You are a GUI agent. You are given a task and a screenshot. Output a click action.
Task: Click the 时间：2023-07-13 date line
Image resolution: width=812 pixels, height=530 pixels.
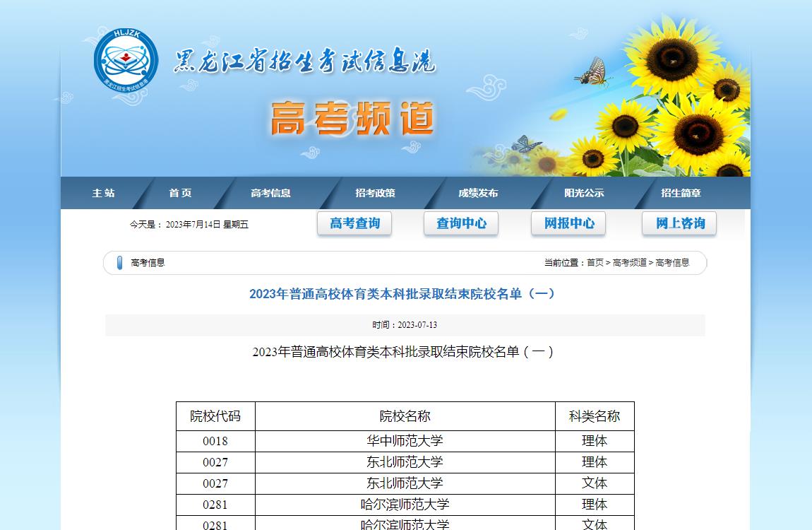(405, 325)
